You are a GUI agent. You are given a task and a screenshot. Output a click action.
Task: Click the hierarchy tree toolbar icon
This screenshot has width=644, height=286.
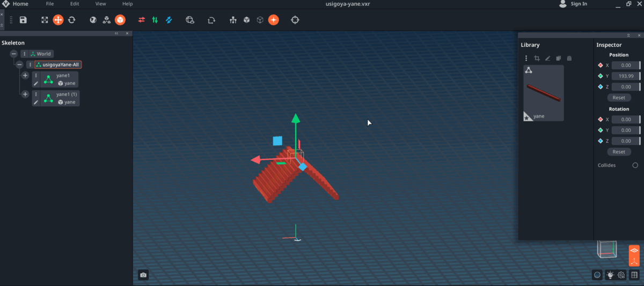[233, 20]
